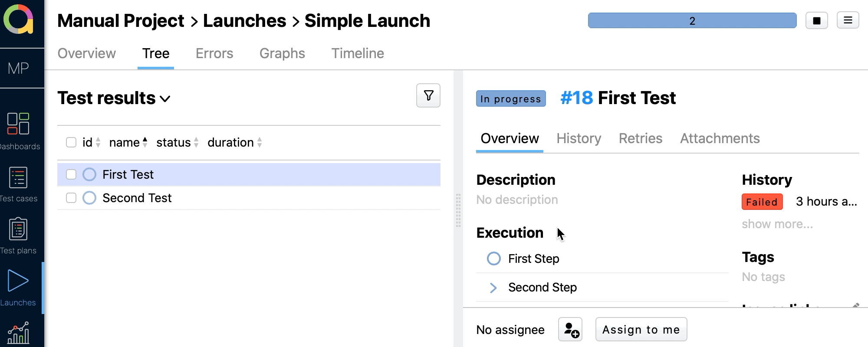
Task: Expand the Second Step entry
Action: (x=493, y=287)
